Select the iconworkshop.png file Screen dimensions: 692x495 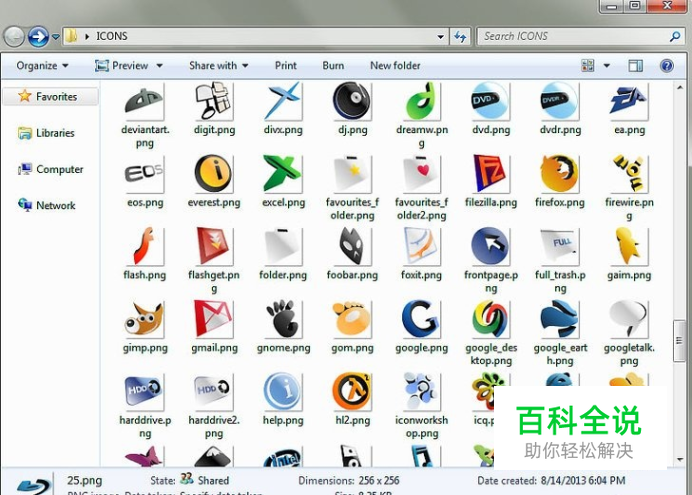pyautogui.click(x=421, y=406)
